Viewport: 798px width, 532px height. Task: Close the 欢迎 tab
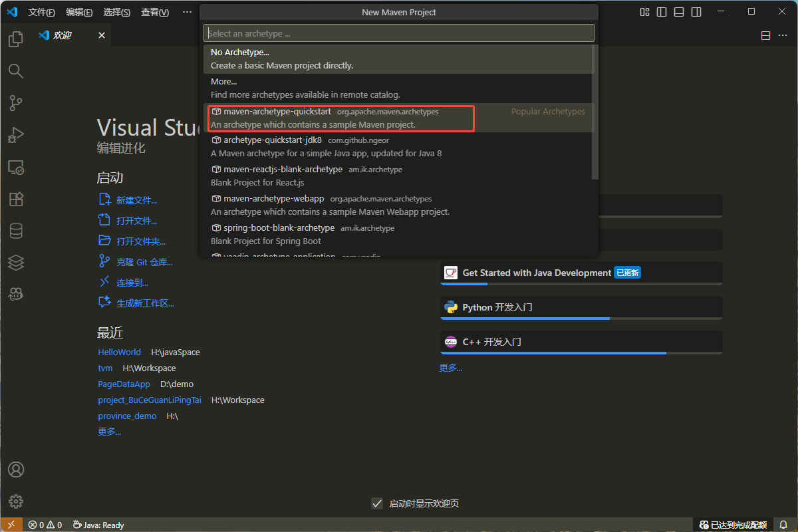pos(102,35)
